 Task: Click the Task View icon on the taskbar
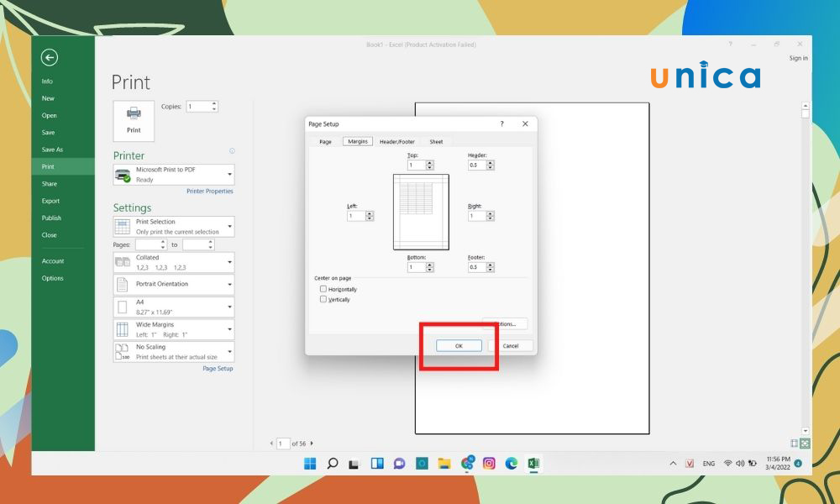click(x=354, y=464)
